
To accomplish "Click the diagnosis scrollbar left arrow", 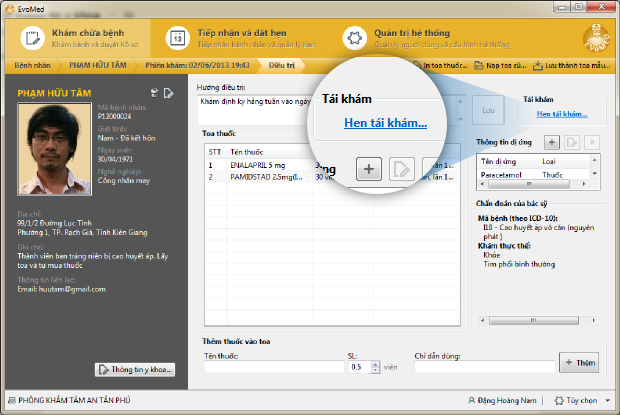I will [x=483, y=320].
